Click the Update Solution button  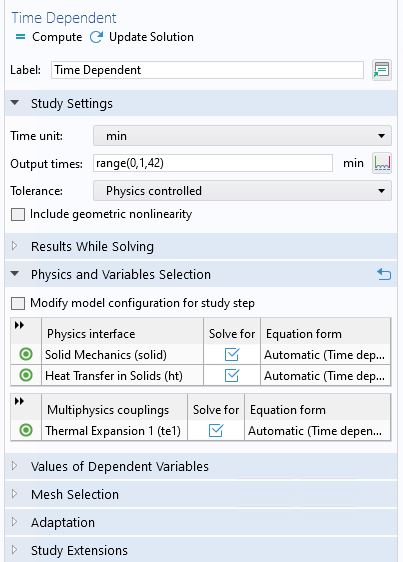[x=142, y=37]
